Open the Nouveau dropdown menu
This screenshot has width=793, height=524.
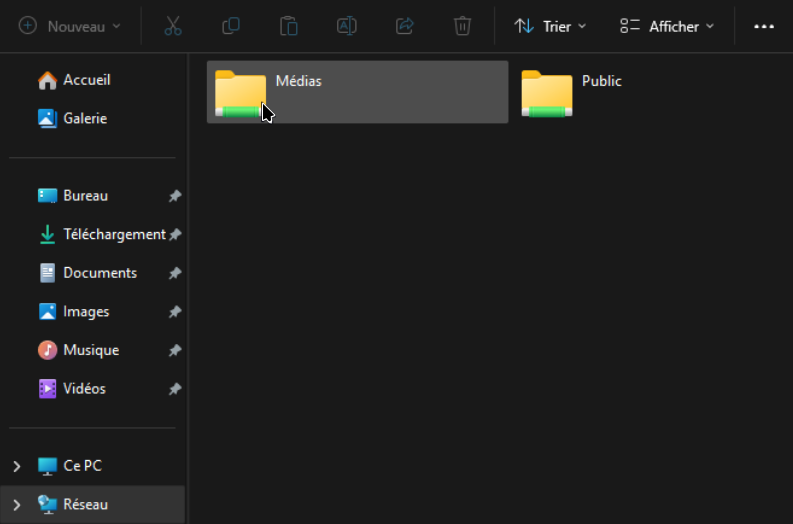click(70, 26)
